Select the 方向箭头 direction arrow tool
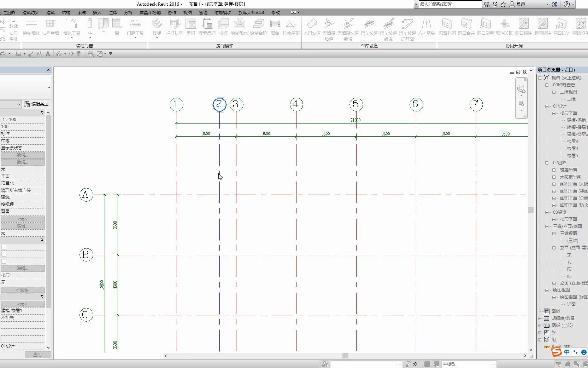 pos(427,27)
